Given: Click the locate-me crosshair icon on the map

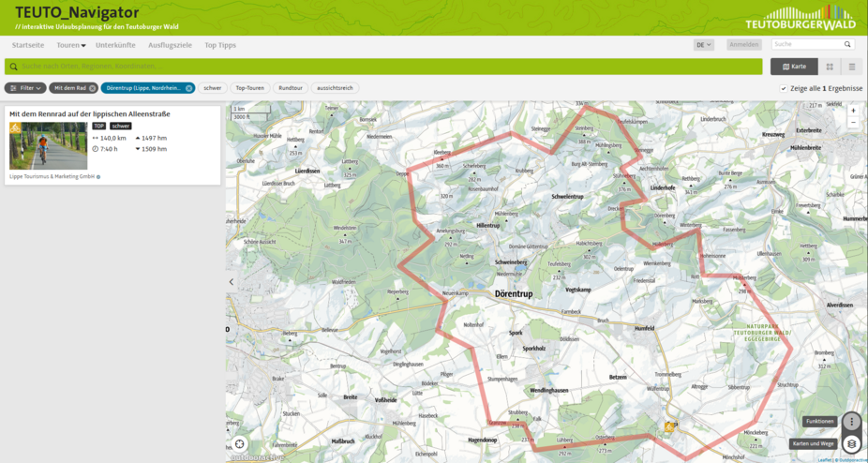Looking at the screenshot, I should coord(240,443).
